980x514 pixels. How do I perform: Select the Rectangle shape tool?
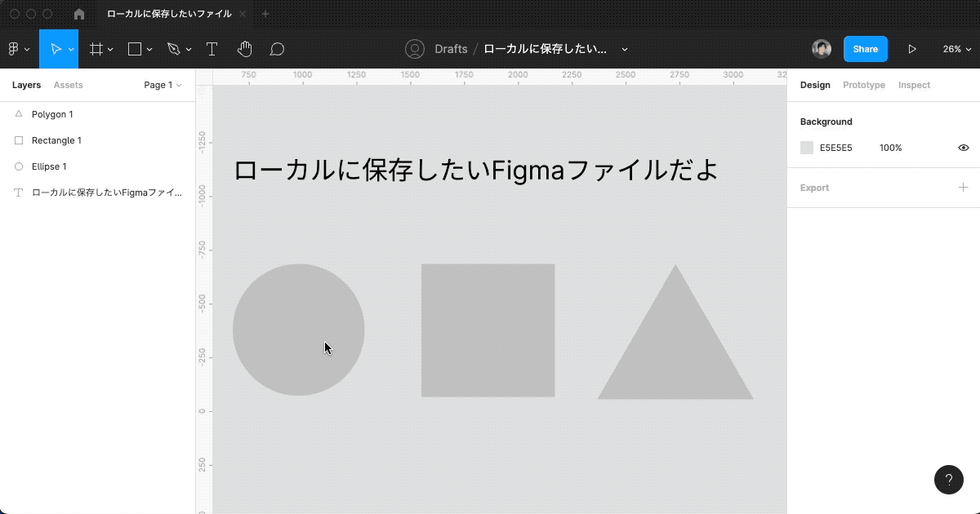(136, 49)
